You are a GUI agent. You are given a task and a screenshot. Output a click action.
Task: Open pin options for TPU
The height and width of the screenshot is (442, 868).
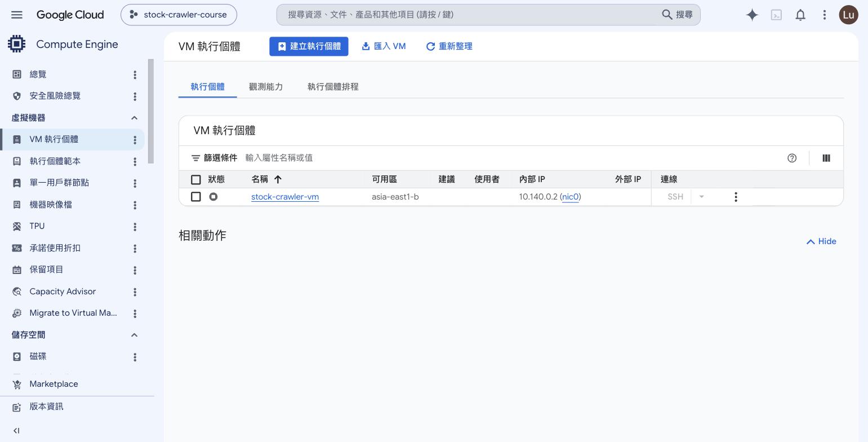pos(135,227)
